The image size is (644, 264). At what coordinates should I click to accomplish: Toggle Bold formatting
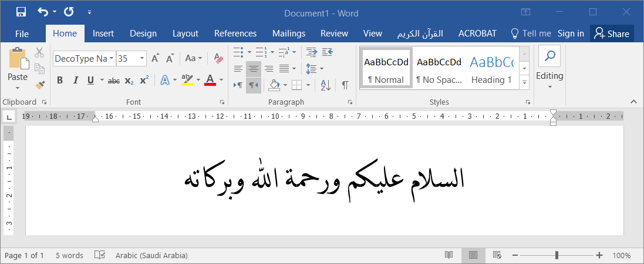coord(59,80)
